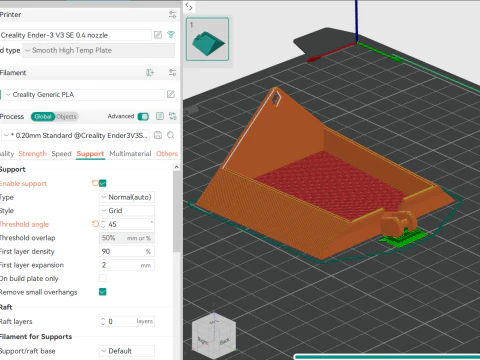Click the Filament for Supports heading
Image resolution: width=480 pixels, height=360 pixels.
click(x=36, y=337)
